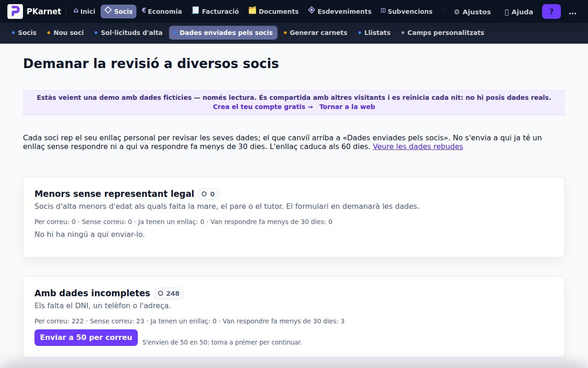Click the 248 badge beside Amb dades incompletes
Screen dimensions: 588x368
coord(169,293)
